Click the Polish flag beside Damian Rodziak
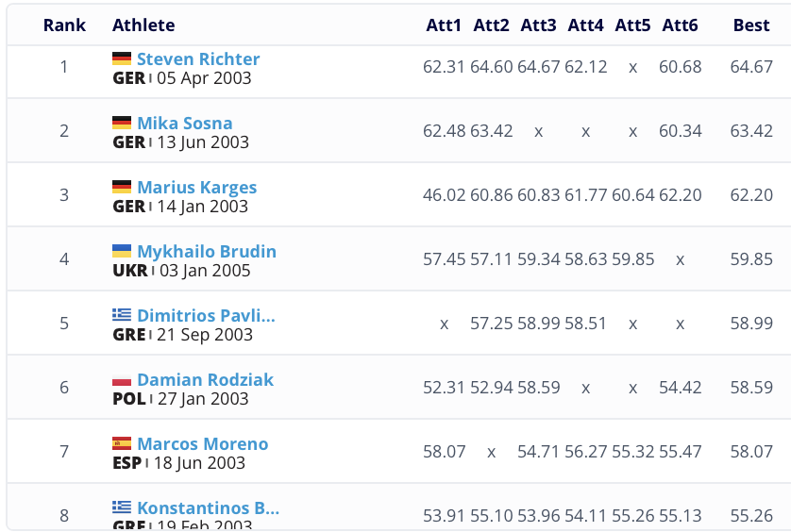The width and height of the screenshot is (791, 532). (x=122, y=379)
